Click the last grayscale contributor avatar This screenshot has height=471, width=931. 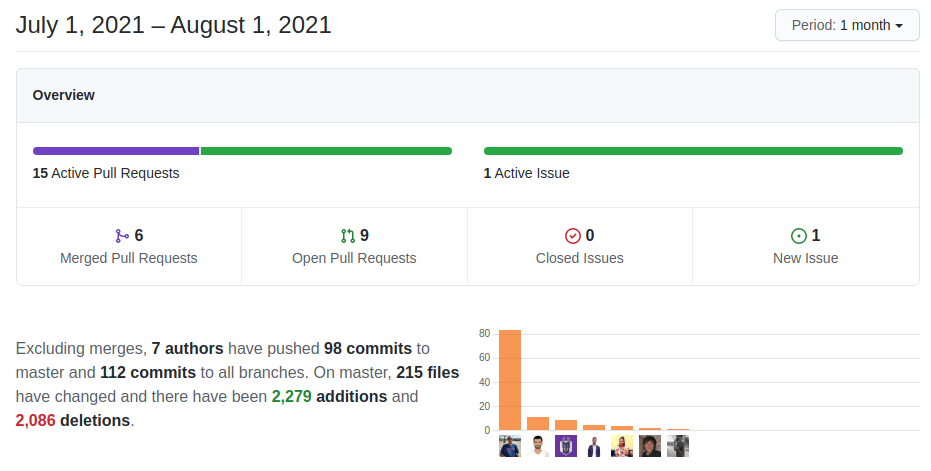pyautogui.click(x=678, y=446)
